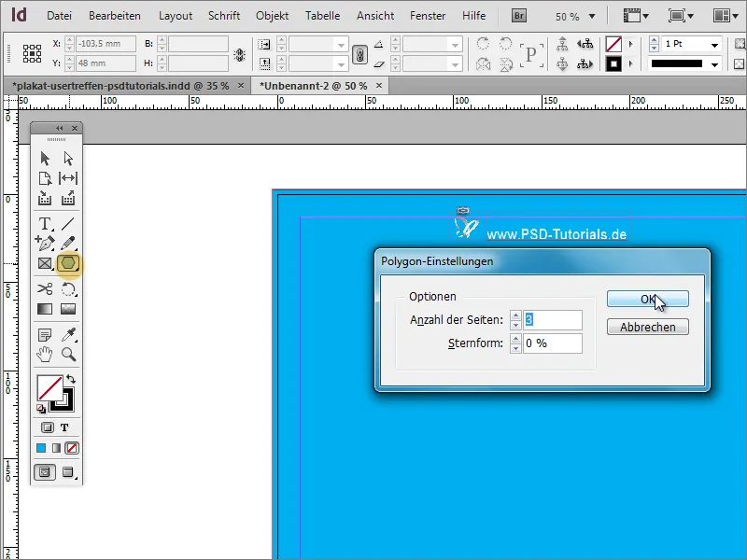747x560 pixels.
Task: Select the Direct Selection tool (white arrow)
Action: tap(68, 158)
